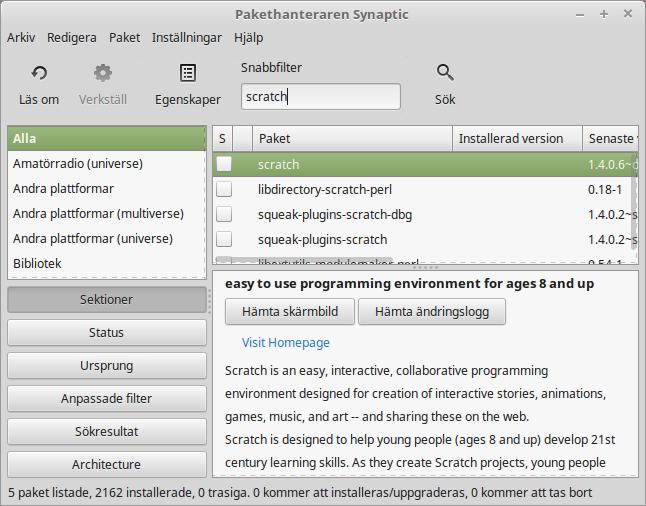Sort by Senaste version column header
The height and width of the screenshot is (506, 646).
coord(611,138)
